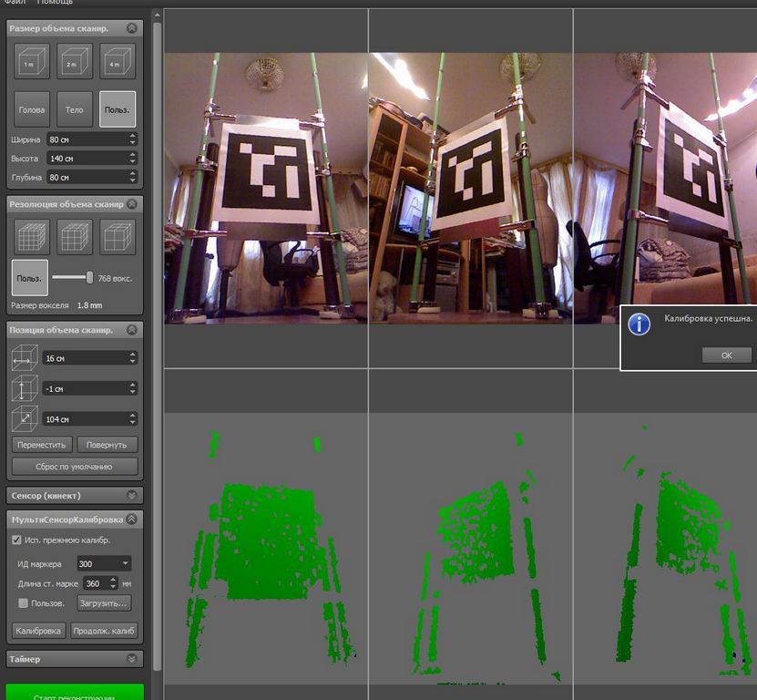Expand the Таймер panel
The image size is (757, 700).
pos(75,659)
